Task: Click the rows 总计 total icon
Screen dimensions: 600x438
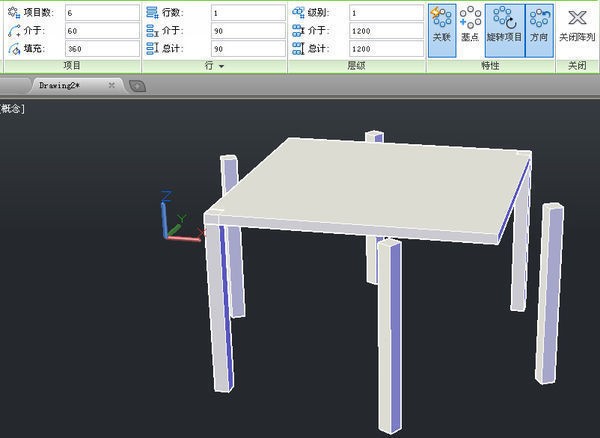Action: (152, 48)
